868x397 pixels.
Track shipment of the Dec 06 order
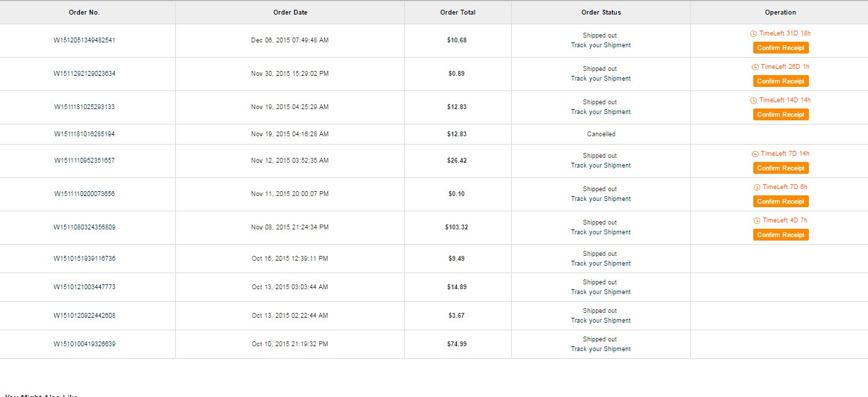[x=601, y=45]
